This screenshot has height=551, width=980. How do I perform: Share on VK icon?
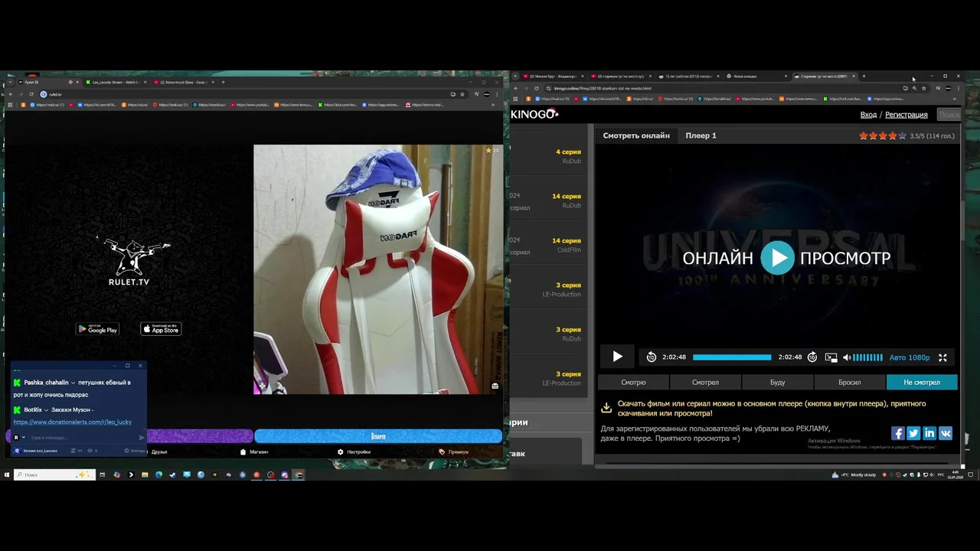[x=946, y=433]
